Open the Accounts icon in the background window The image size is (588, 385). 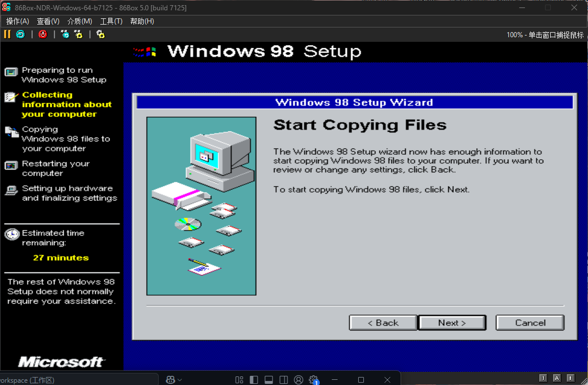point(299,380)
